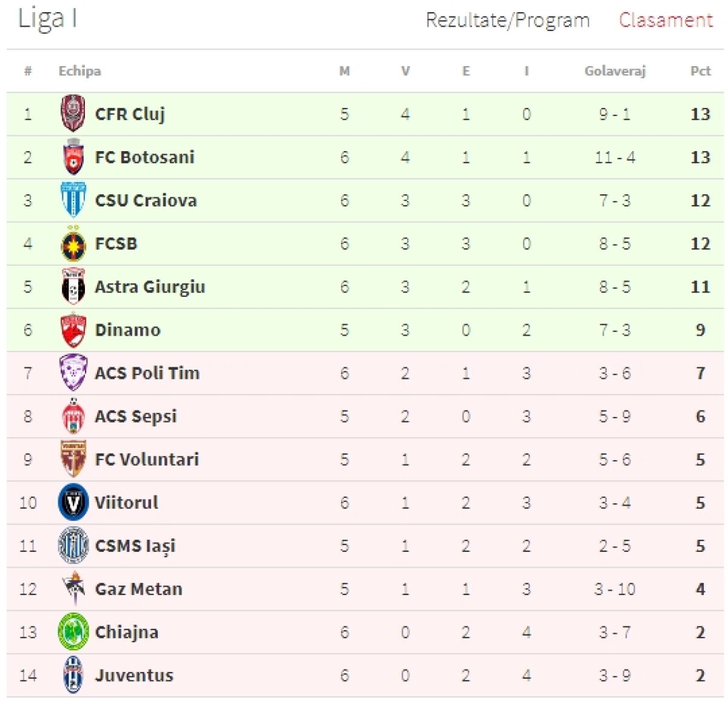Image resolution: width=728 pixels, height=703 pixels.
Task: Click the Dinamo red crest
Action: point(73,330)
